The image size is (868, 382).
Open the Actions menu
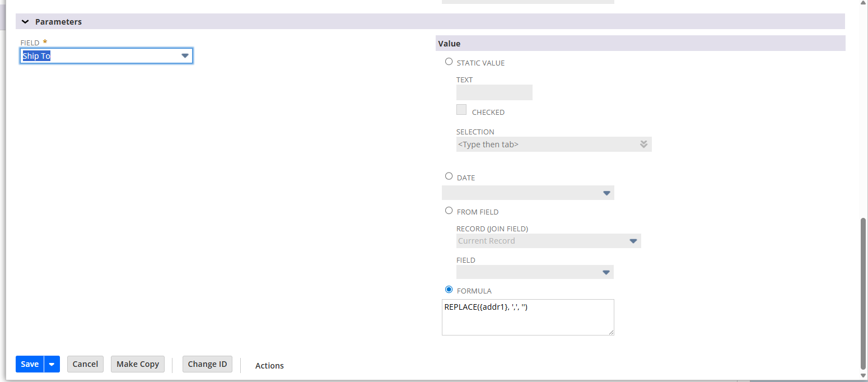tap(269, 366)
